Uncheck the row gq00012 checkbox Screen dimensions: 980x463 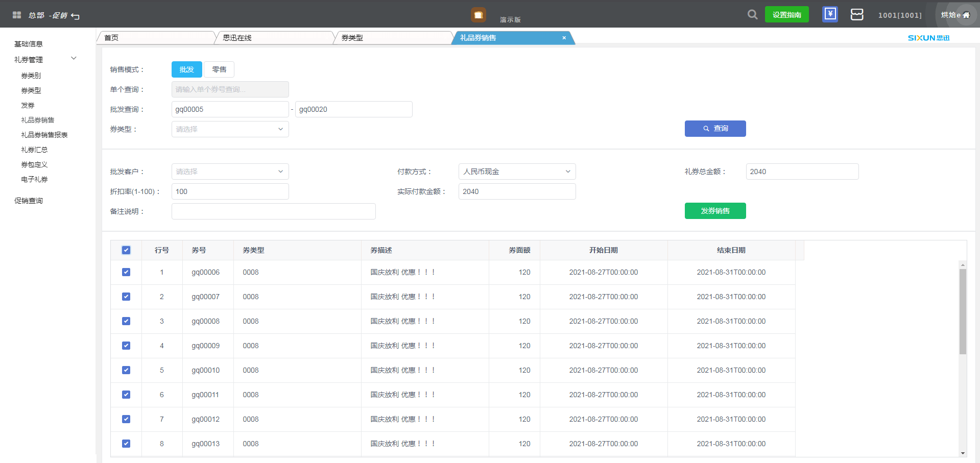(126, 419)
